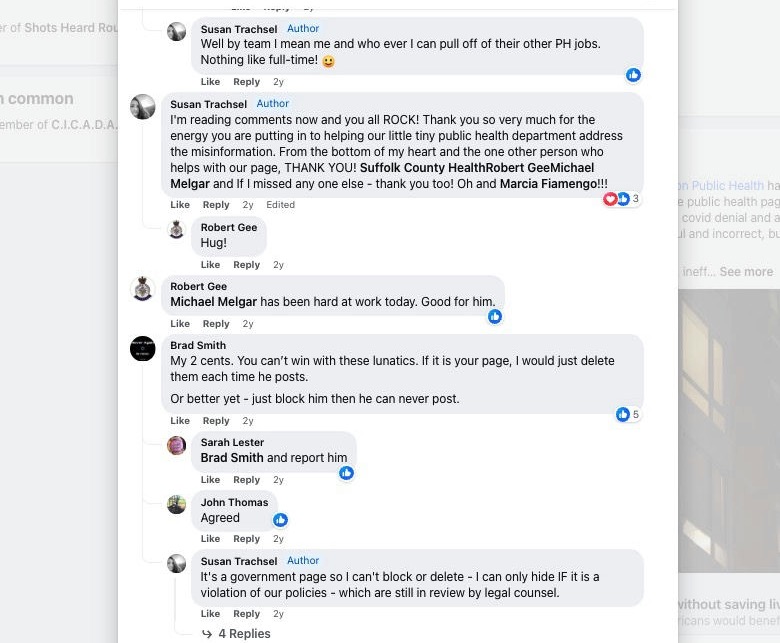
Task: Open Michael Melgar mention in Robert Gee's comment
Action: 213,302
